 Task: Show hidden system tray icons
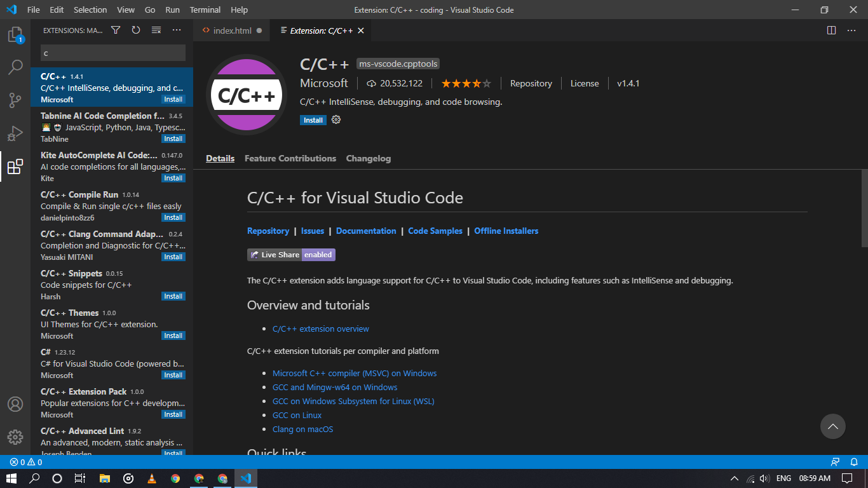pyautogui.click(x=735, y=478)
